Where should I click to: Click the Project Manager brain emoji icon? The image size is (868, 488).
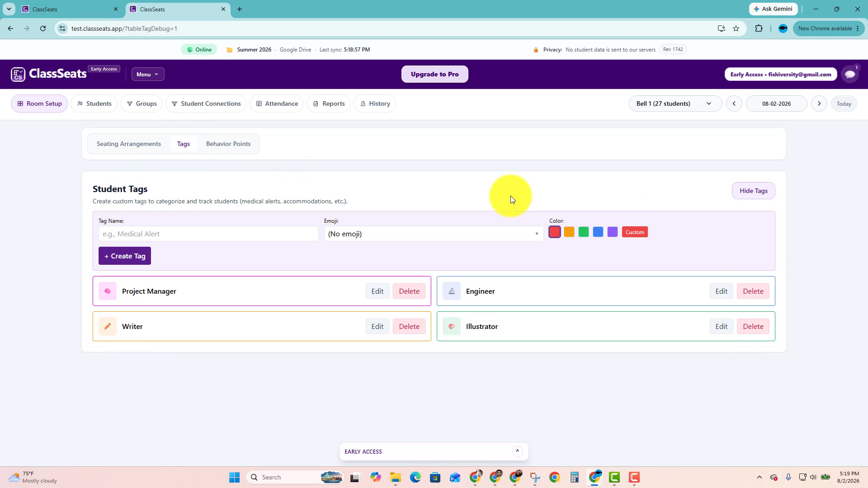tap(108, 291)
